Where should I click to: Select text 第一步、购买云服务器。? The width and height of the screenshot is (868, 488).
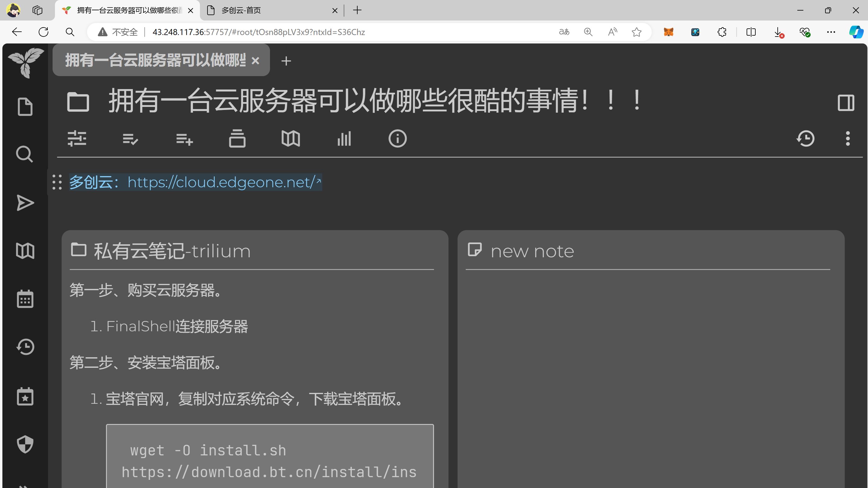coord(146,290)
